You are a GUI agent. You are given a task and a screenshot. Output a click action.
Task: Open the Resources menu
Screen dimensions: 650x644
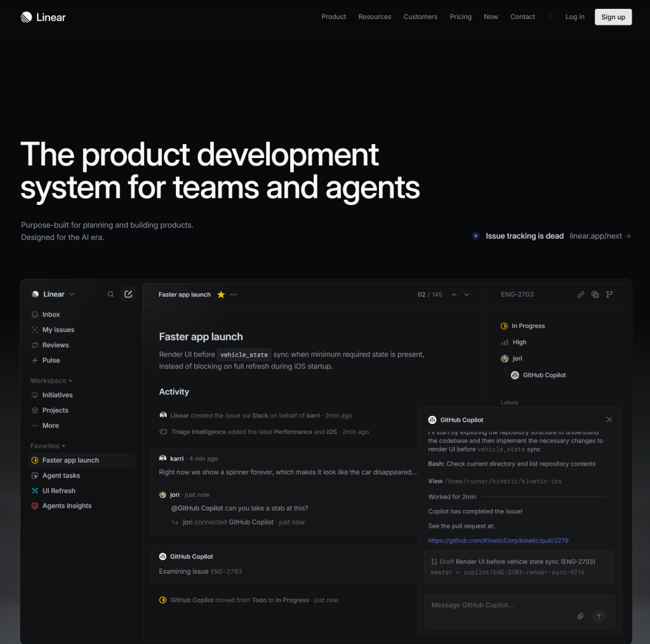pyautogui.click(x=375, y=17)
